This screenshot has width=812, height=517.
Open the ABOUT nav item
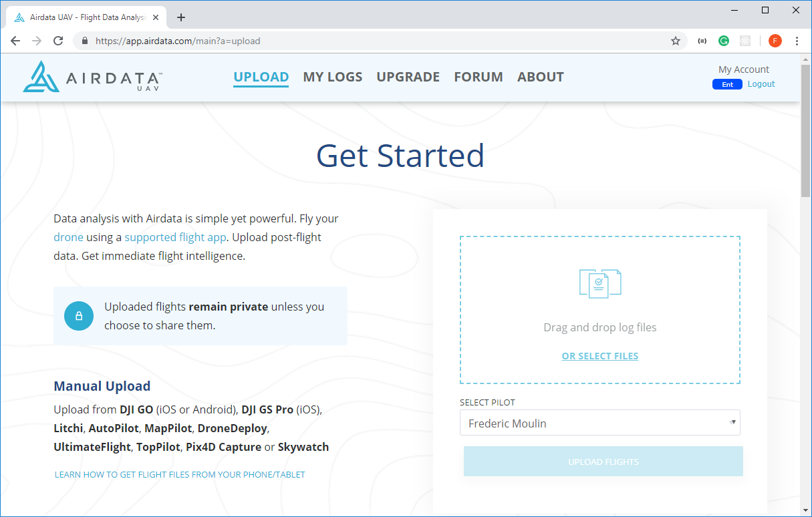(541, 77)
